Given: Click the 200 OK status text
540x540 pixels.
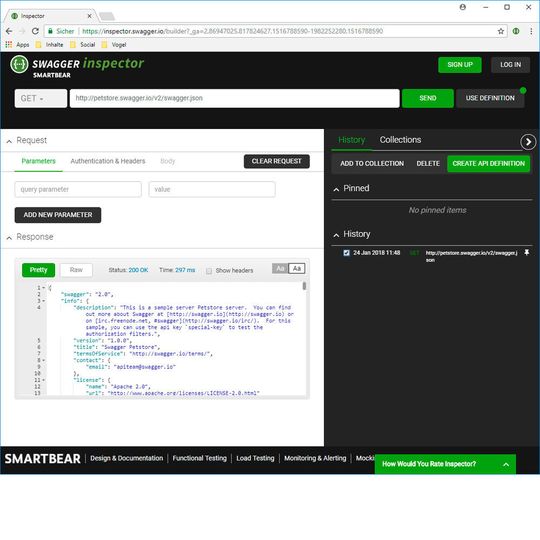Looking at the screenshot, I should [138, 270].
